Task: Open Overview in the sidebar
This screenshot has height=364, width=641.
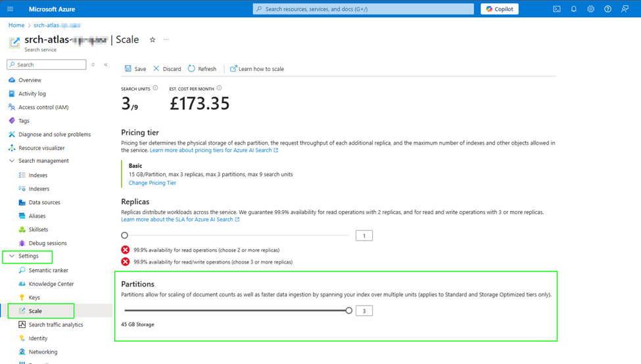Action: click(x=30, y=80)
